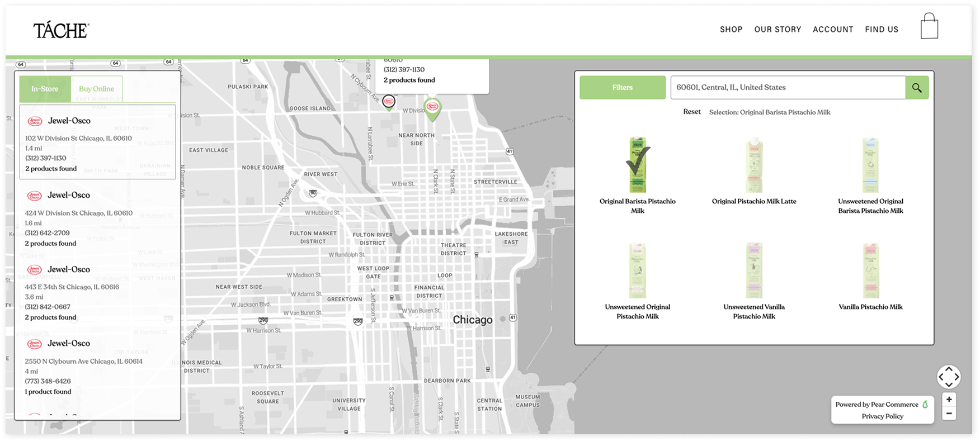Open the SHOP menu

[x=731, y=30]
